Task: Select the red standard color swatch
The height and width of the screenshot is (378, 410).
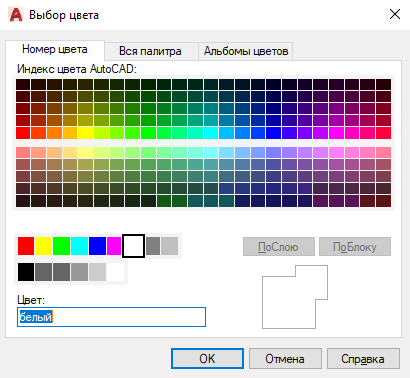Action: [26, 246]
